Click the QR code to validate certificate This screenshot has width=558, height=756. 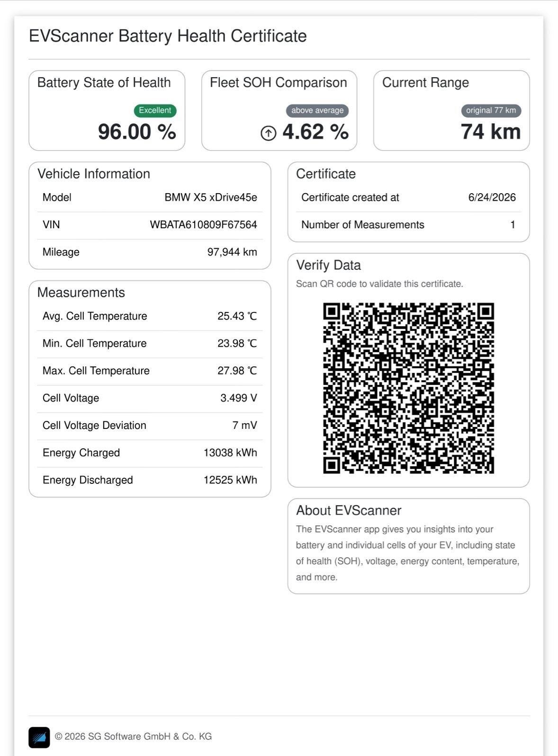[x=408, y=388]
